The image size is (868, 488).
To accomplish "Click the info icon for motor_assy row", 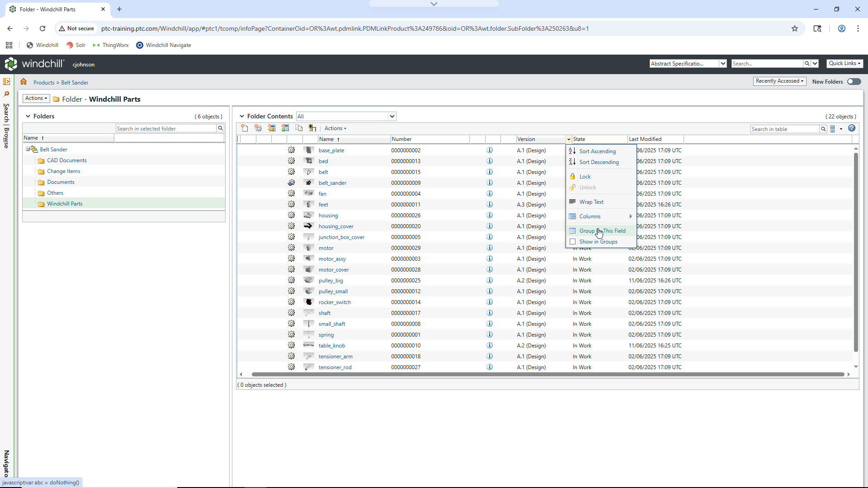I will [490, 259].
